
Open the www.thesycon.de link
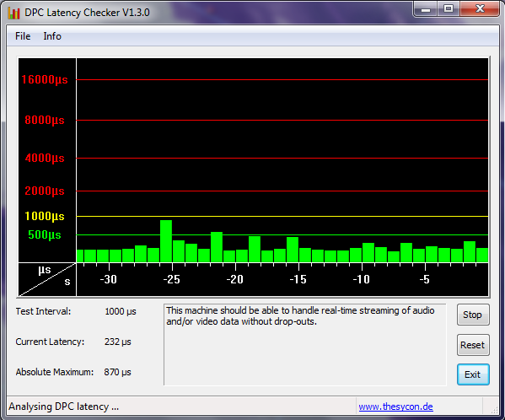395,407
